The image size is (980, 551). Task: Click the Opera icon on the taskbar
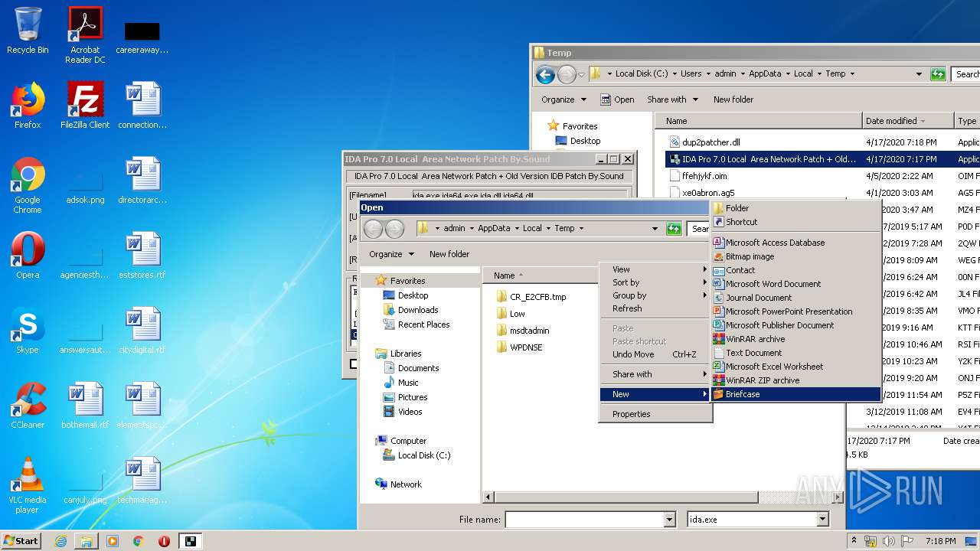tap(164, 541)
